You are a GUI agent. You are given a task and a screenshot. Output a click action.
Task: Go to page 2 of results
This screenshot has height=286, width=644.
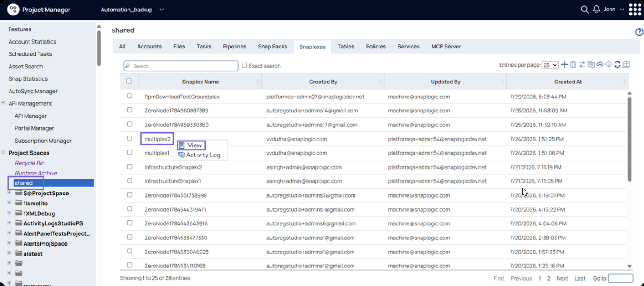pos(549,278)
